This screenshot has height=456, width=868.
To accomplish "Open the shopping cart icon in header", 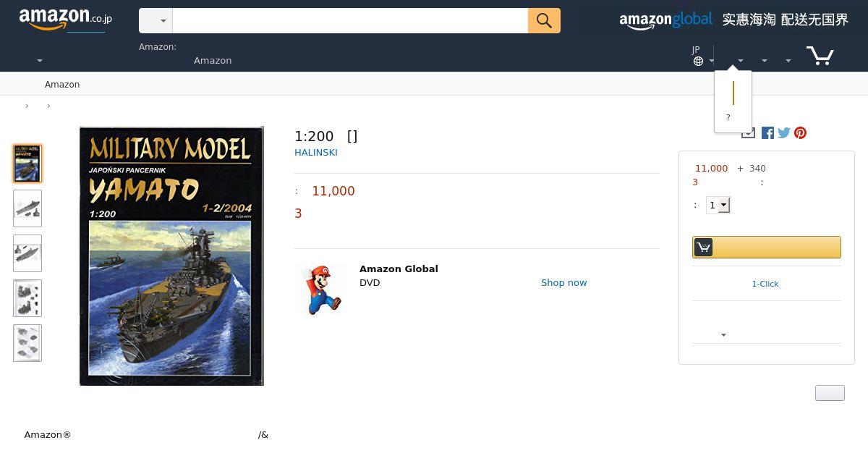I will point(820,55).
